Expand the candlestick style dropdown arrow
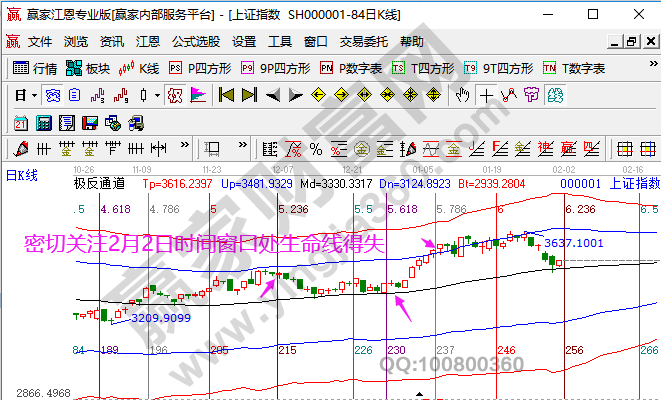 coord(158,95)
